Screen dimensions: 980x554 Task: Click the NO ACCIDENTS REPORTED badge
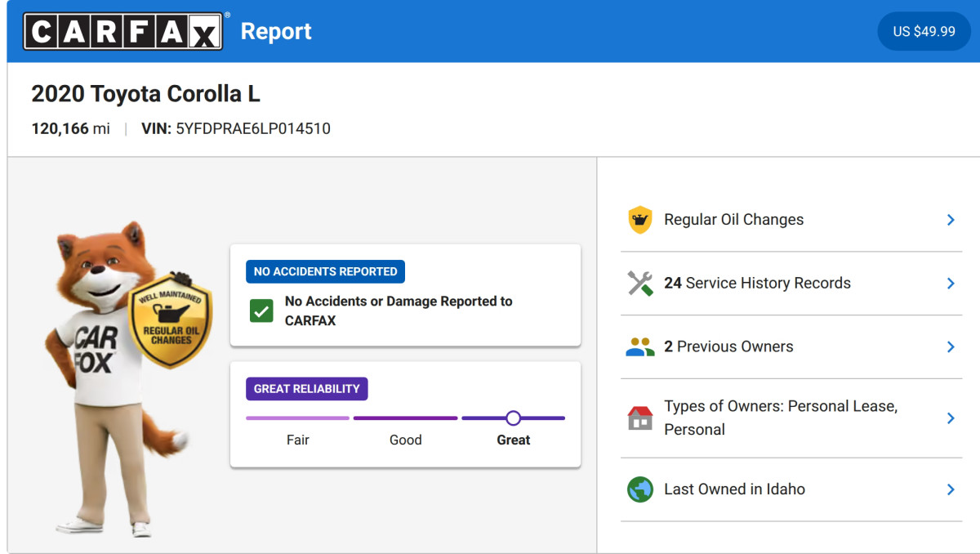coord(325,271)
